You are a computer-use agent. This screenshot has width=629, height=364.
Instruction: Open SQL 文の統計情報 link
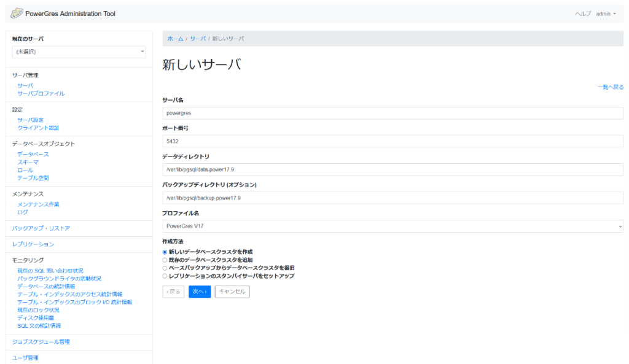(39, 326)
